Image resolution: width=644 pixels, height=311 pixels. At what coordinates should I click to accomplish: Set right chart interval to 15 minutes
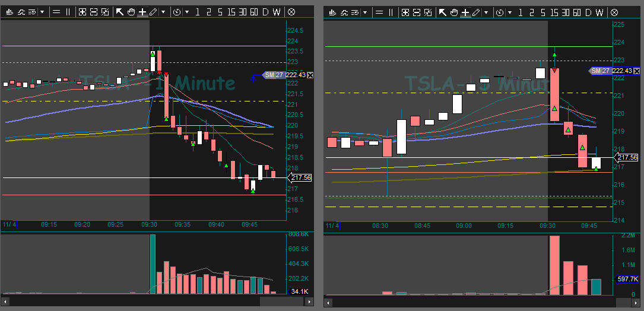click(554, 12)
